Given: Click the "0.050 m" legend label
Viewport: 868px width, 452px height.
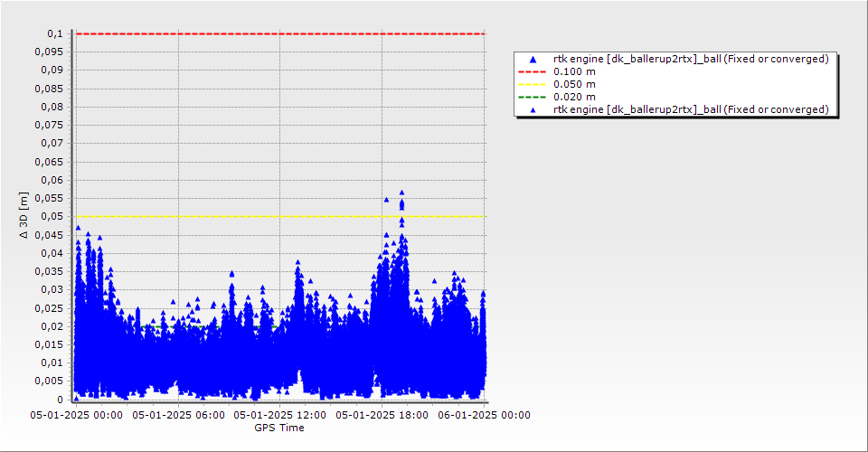Looking at the screenshot, I should (574, 85).
